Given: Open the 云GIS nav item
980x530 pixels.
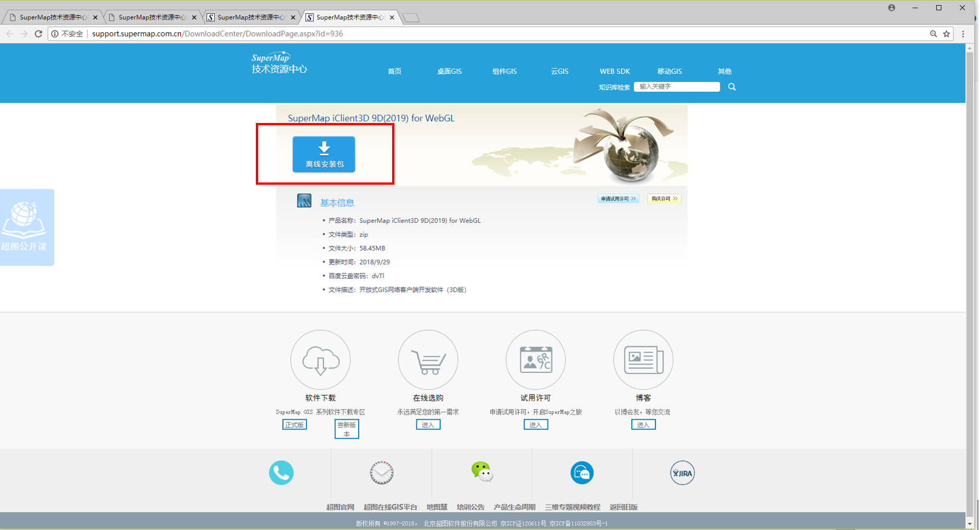Looking at the screenshot, I should click(560, 72).
